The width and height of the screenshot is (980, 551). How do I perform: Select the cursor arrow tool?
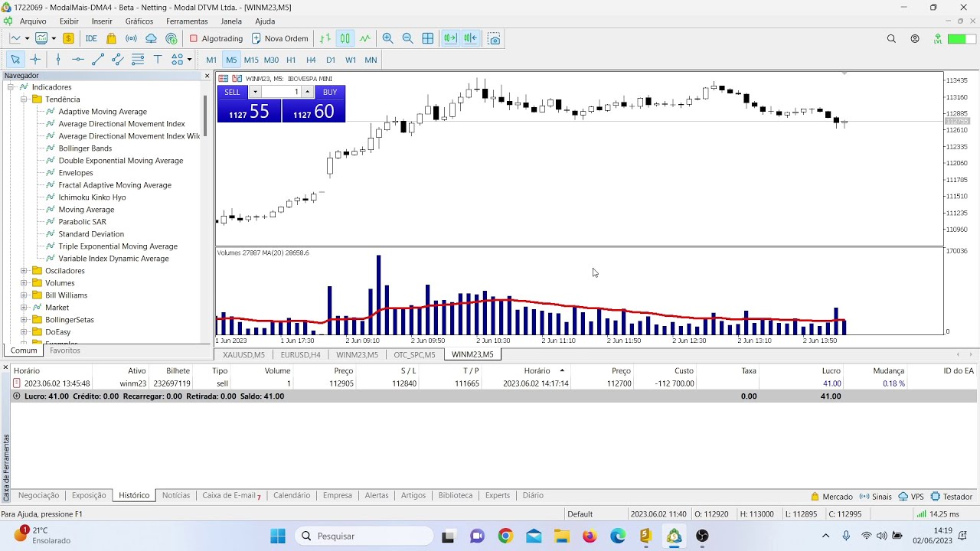(15, 59)
